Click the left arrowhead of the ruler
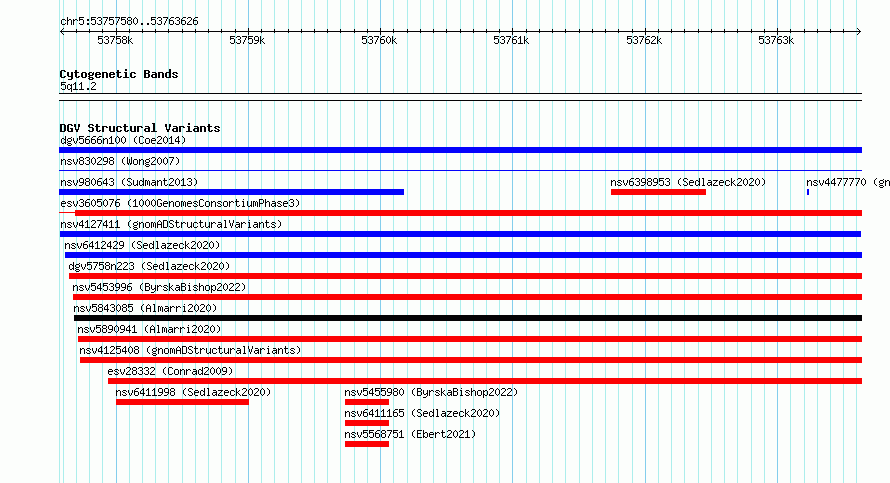Image resolution: width=890 pixels, height=483 pixels. click(62, 32)
